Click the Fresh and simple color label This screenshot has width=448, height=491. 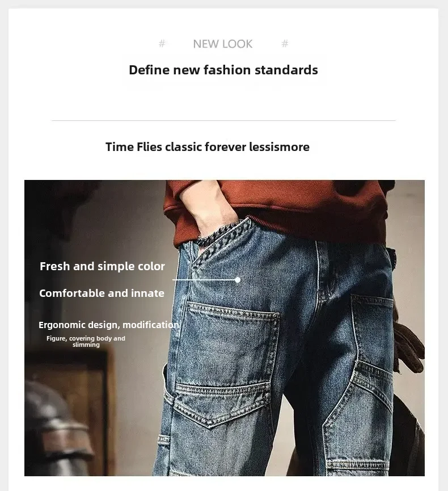(102, 266)
